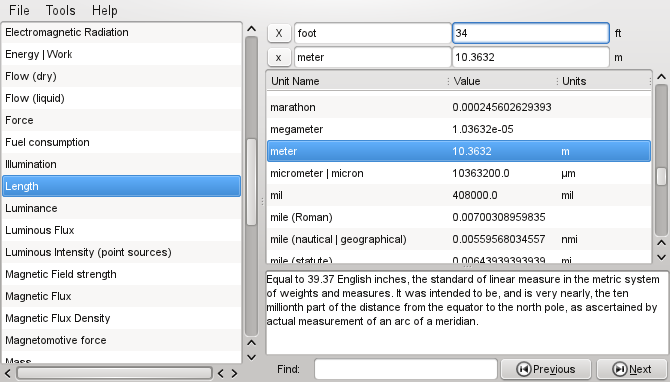Click unit table scroll up arrow at top

click(x=661, y=77)
